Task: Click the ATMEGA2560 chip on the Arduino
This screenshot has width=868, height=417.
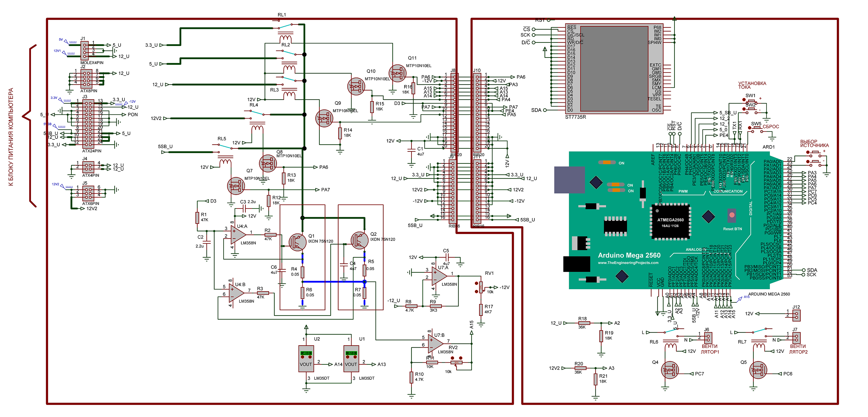Action: click(670, 222)
